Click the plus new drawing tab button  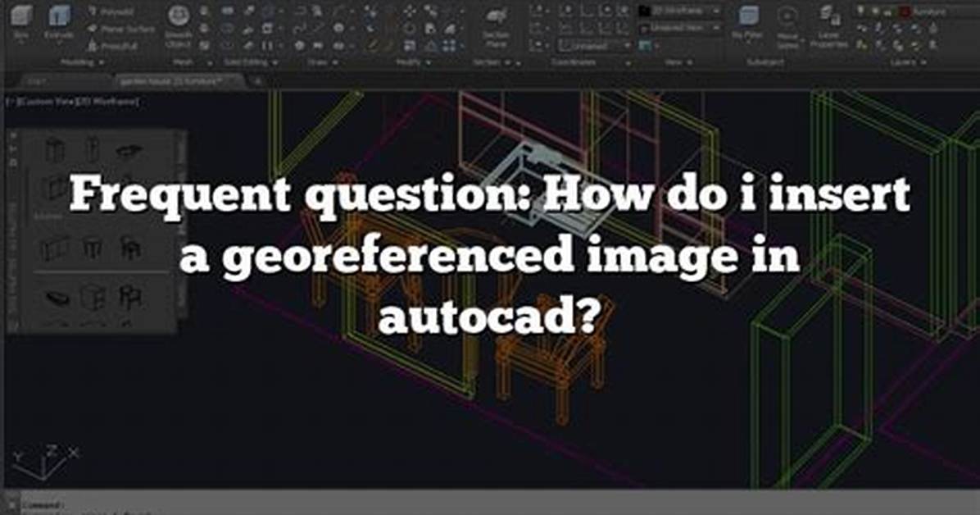tap(256, 81)
